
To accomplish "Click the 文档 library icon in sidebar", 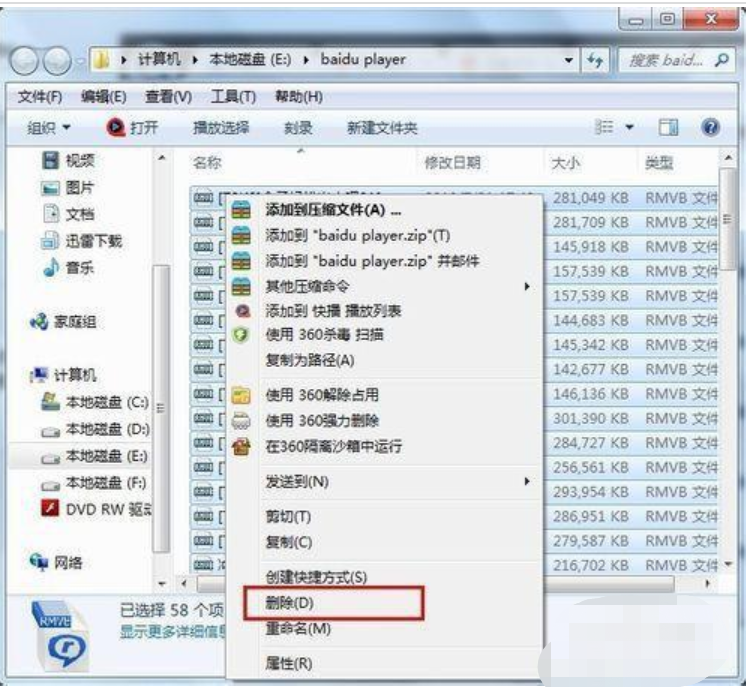I will (51, 214).
